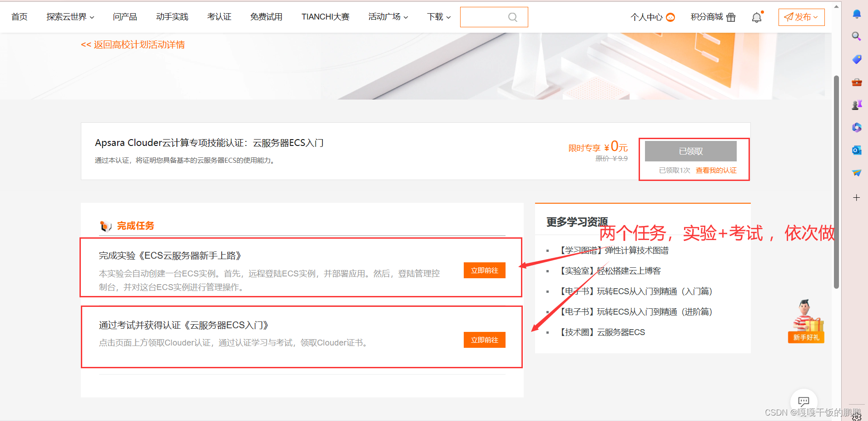The height and width of the screenshot is (421, 868).
Task: Click the 已领取1次 text
Action: (x=675, y=170)
